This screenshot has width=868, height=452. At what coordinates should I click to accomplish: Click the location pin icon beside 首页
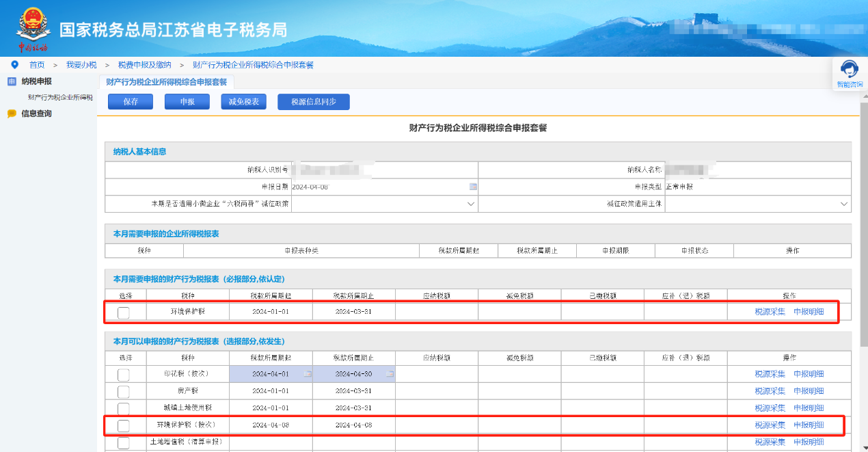pos(14,64)
